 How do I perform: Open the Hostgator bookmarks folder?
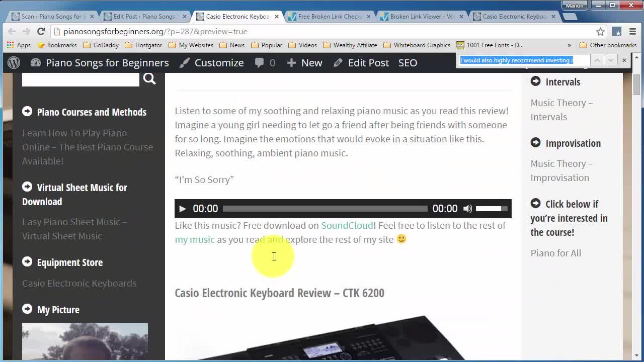click(143, 45)
